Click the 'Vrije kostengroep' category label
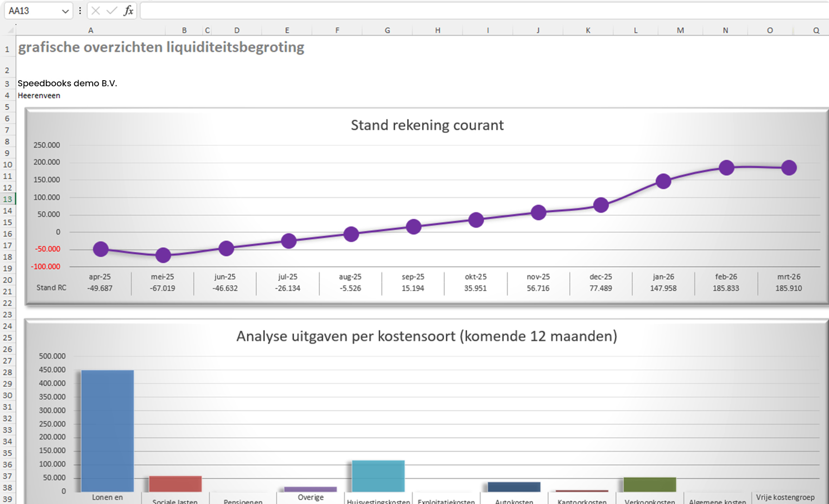829x504 pixels. 785,497
